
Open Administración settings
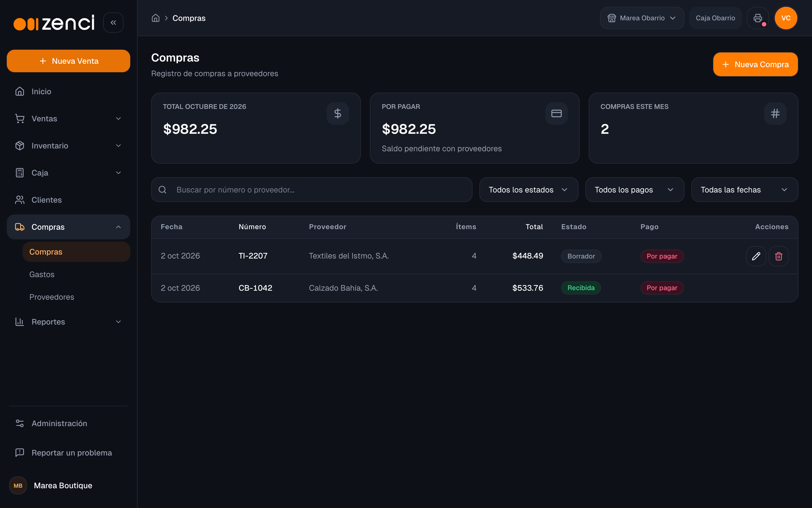[x=69, y=423]
